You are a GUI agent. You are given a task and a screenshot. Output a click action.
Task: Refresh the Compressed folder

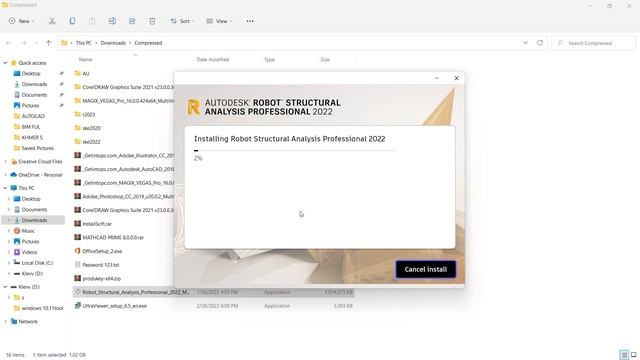coord(540,43)
